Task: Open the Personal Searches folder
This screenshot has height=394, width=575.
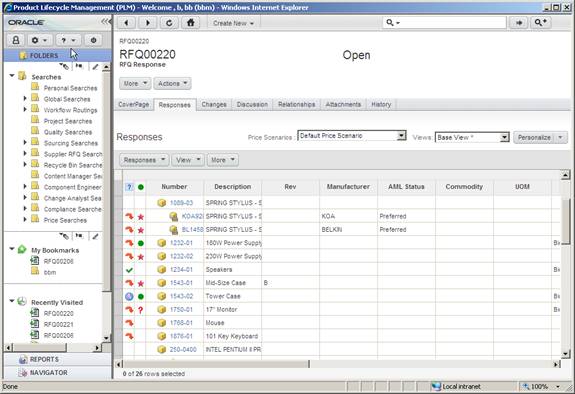Action: 70,88
